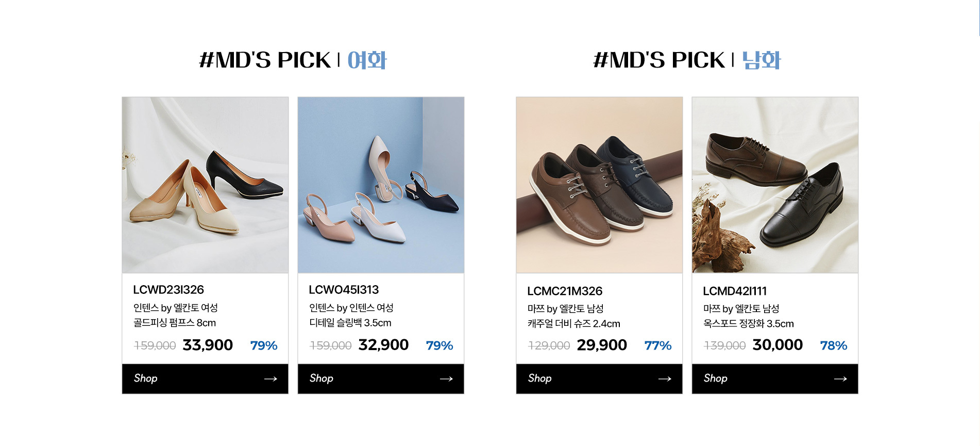The height and width of the screenshot is (446, 980).
Task: Open the beige and black pumps photo
Action: (205, 185)
